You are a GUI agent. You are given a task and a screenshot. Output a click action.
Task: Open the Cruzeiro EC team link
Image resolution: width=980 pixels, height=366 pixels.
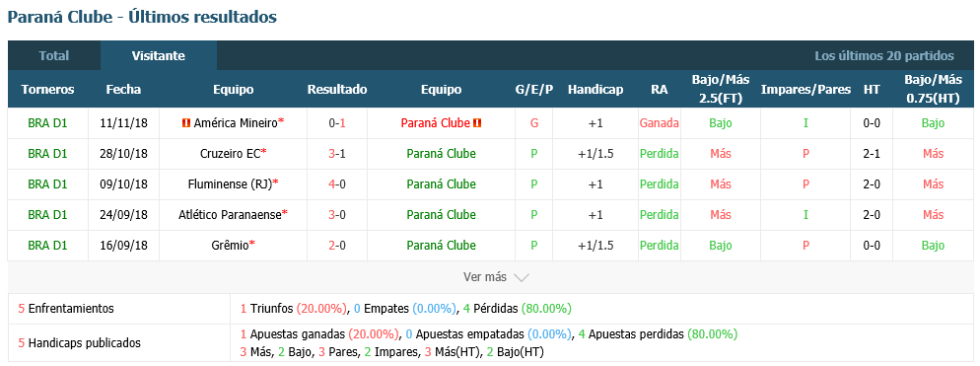(x=229, y=154)
